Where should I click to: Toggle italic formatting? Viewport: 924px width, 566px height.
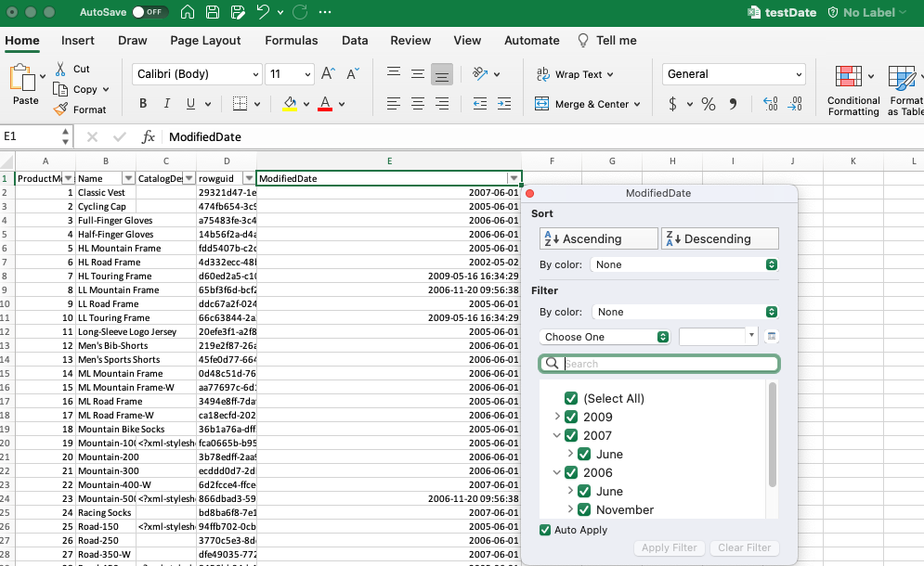point(167,104)
